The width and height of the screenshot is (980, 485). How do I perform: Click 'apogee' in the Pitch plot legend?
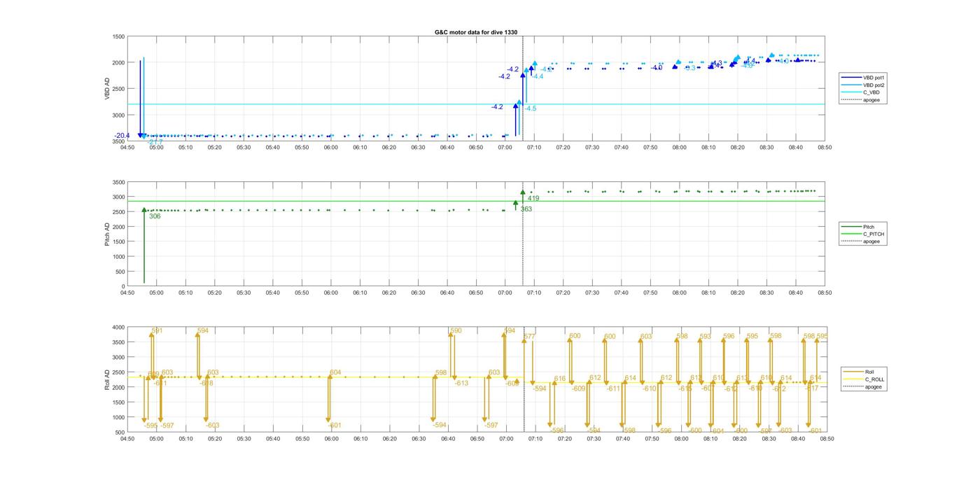pos(871,241)
